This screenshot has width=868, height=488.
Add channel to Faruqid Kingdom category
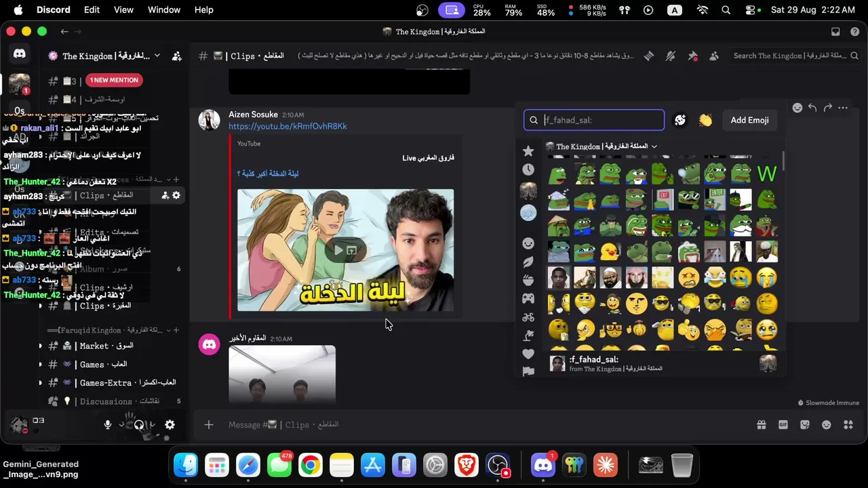point(176,330)
